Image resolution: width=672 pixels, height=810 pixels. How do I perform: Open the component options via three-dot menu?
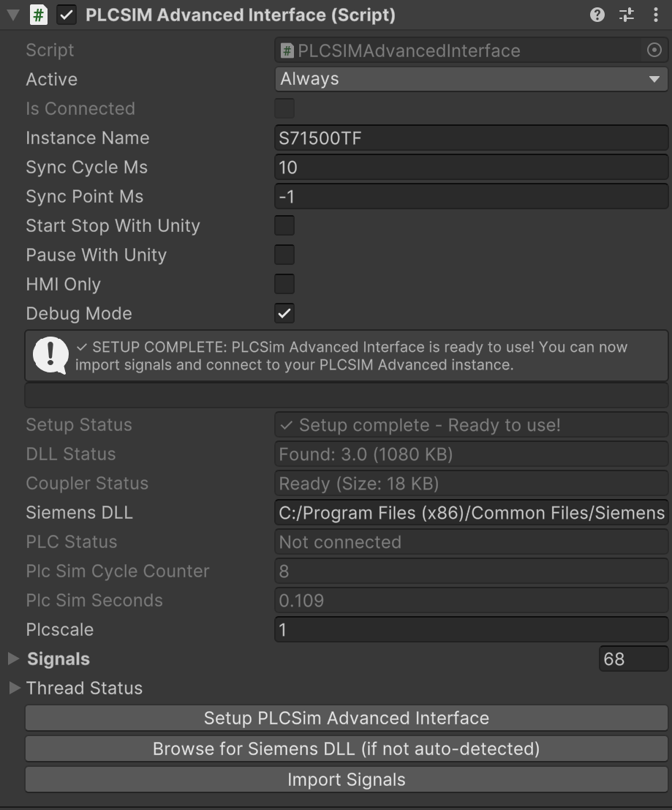tap(655, 15)
